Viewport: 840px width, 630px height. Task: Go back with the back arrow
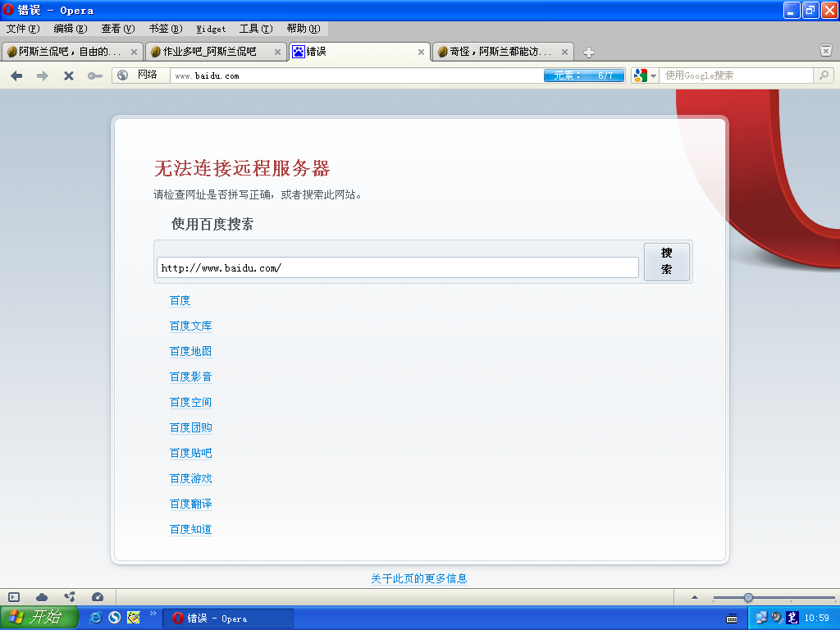(16, 75)
